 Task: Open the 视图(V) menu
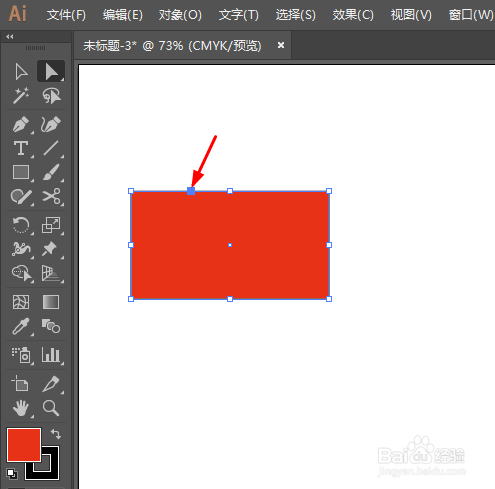tap(411, 15)
